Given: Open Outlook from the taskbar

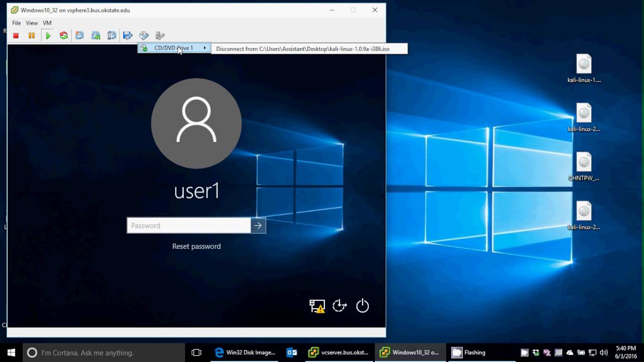Looking at the screenshot, I should [x=292, y=352].
